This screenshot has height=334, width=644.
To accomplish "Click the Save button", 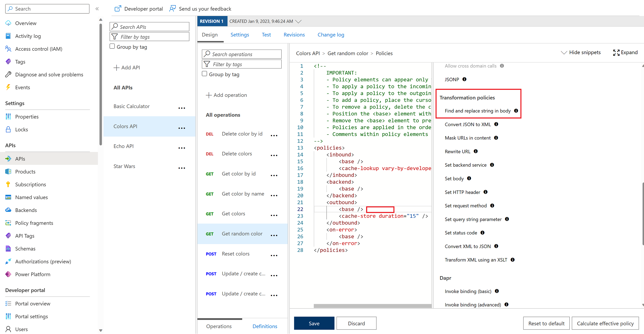I will tap(314, 323).
